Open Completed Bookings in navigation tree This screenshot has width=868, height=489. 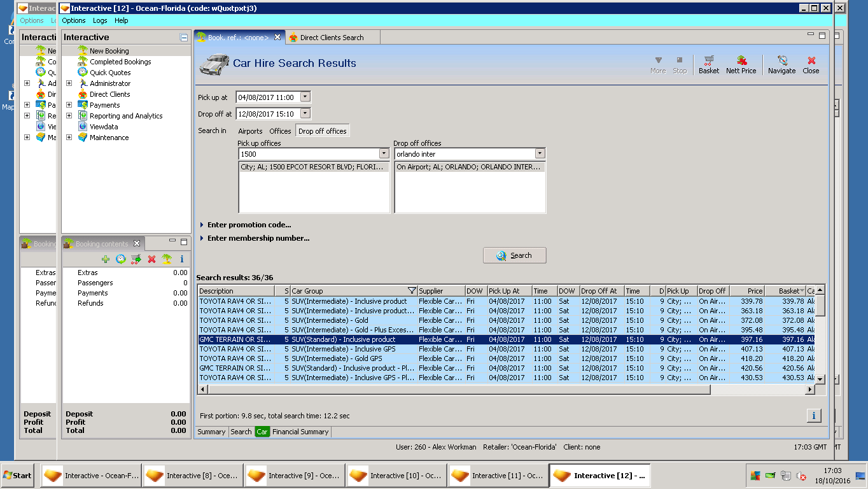120,62
